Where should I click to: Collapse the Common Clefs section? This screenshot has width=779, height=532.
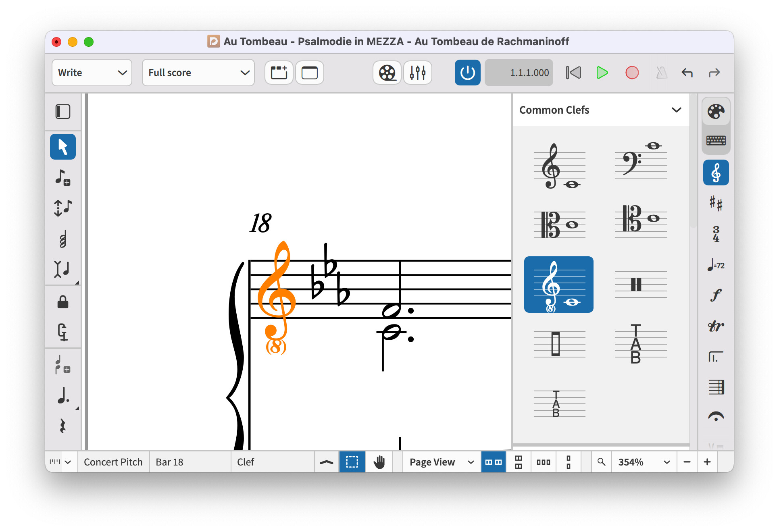coord(676,110)
